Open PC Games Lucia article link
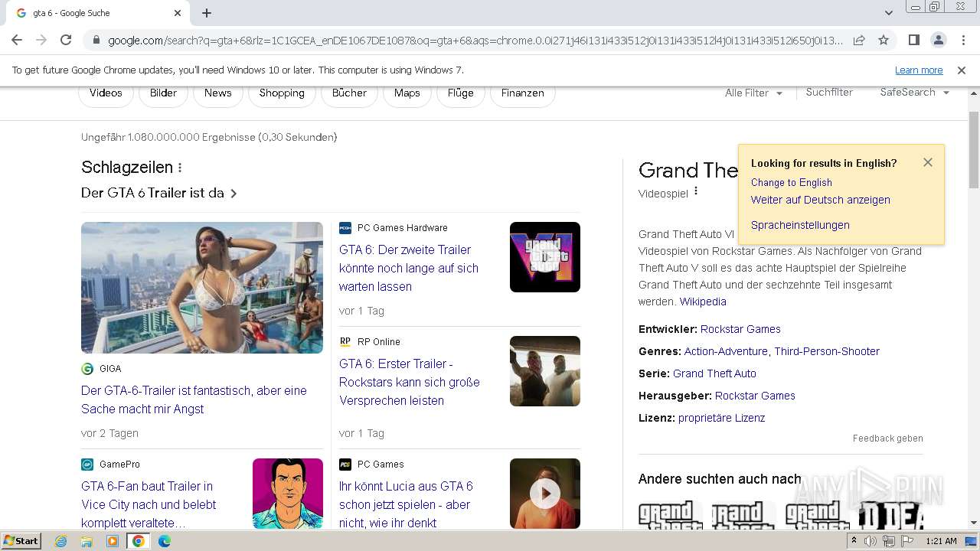This screenshot has height=551, width=980. (406, 504)
